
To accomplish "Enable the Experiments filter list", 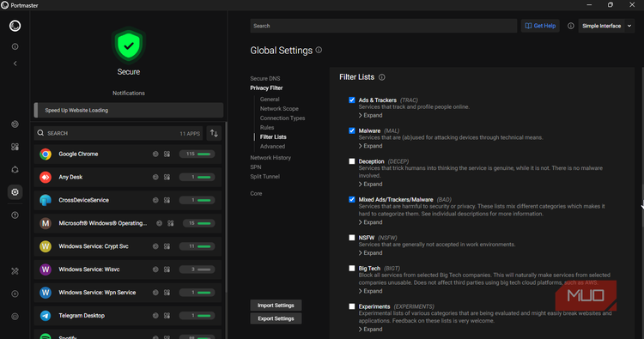I will click(x=351, y=306).
